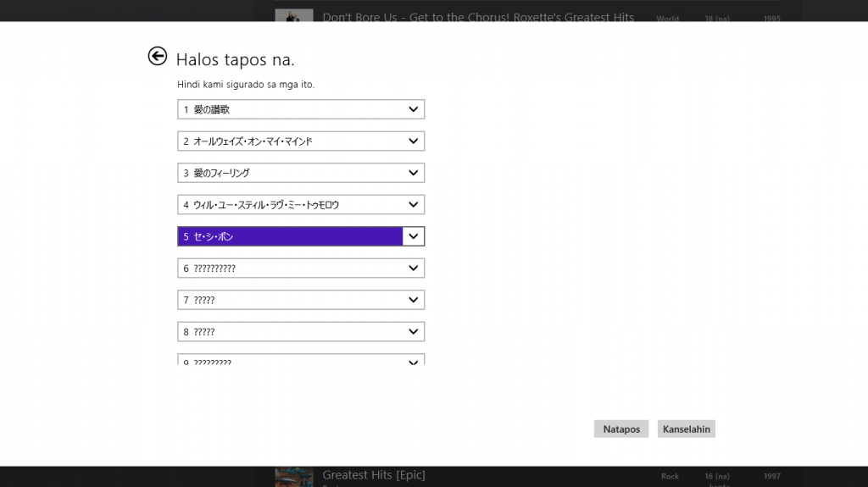Click the 'Hindi kami sigurado sa mga ito.' text
The width and height of the screenshot is (868, 487).
coord(246,85)
